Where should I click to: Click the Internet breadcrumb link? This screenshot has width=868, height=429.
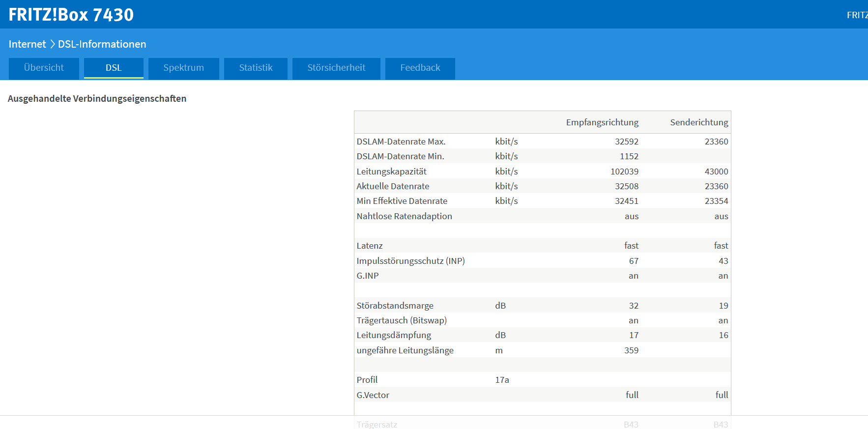pyautogui.click(x=27, y=44)
